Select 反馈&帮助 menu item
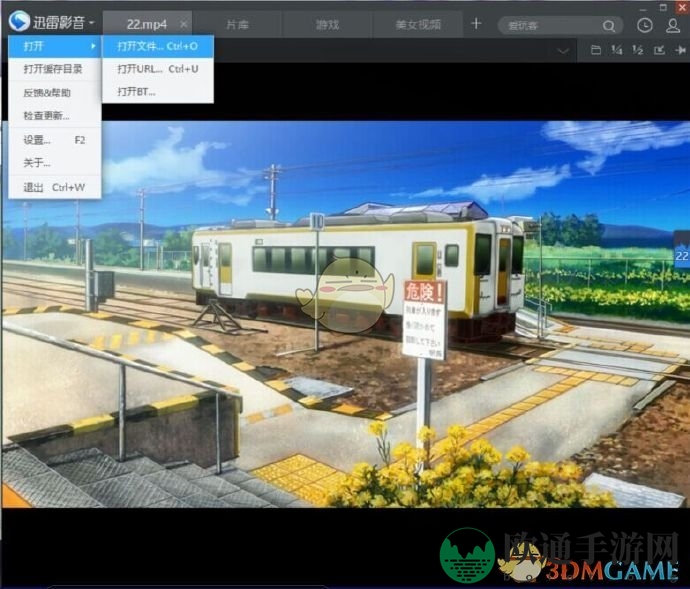This screenshot has width=690, height=589. [x=55, y=92]
